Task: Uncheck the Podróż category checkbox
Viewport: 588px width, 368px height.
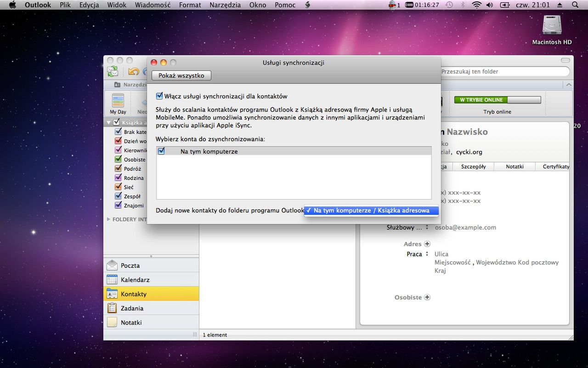Action: click(118, 169)
